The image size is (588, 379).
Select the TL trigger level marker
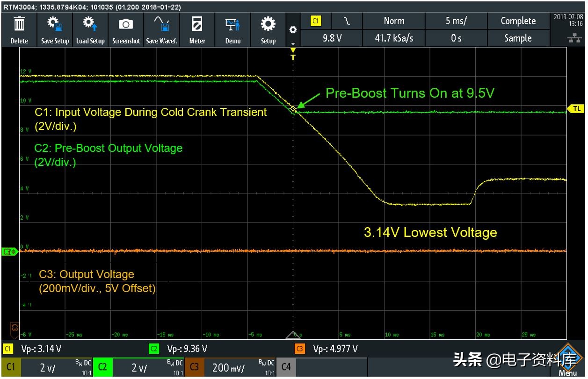[576, 109]
